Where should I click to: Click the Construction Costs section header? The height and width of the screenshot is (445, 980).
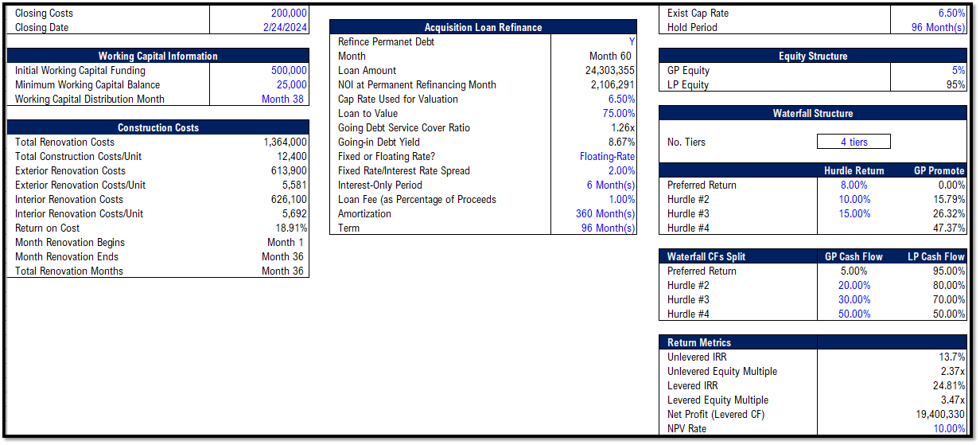coord(157,127)
